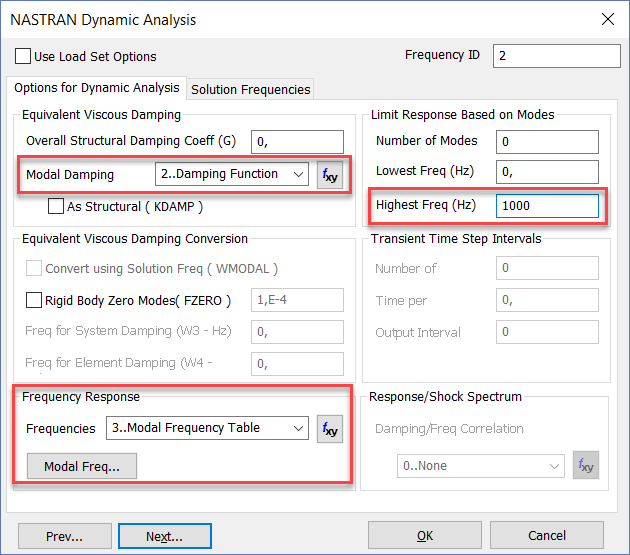Confirm dialog with OK button

tap(425, 535)
